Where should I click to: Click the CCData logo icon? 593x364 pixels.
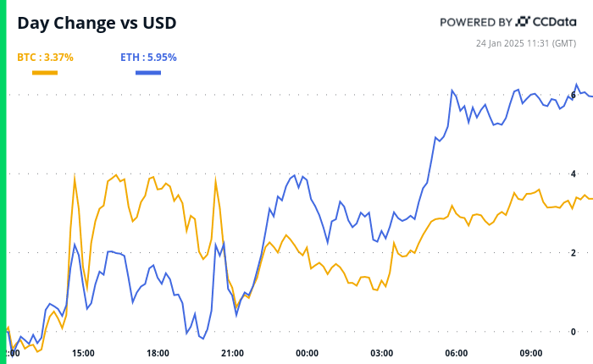(x=523, y=22)
